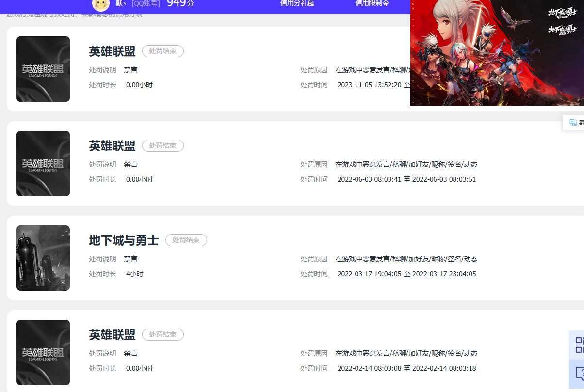
Task: Open the help question-mark floating icon
Action: pos(579,373)
